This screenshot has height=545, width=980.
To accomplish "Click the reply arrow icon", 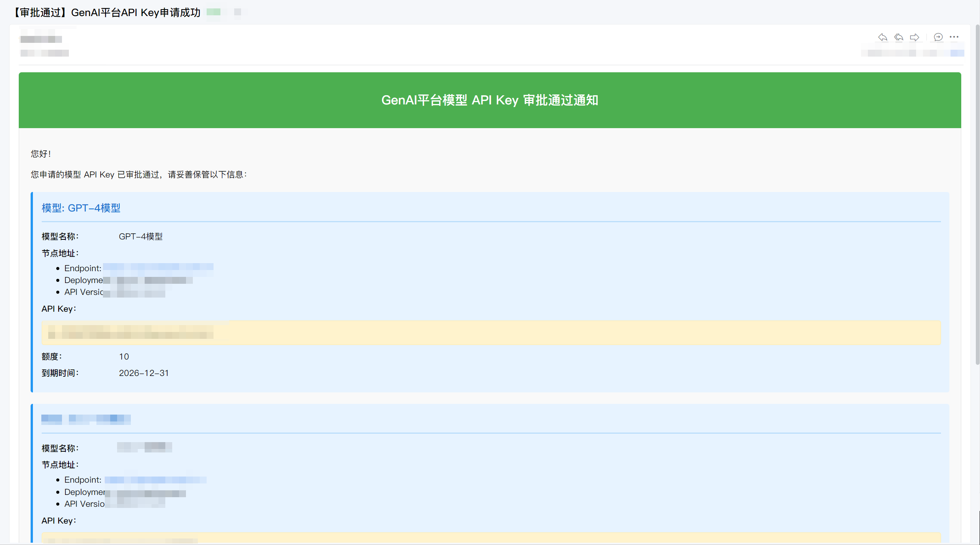I will tap(882, 37).
